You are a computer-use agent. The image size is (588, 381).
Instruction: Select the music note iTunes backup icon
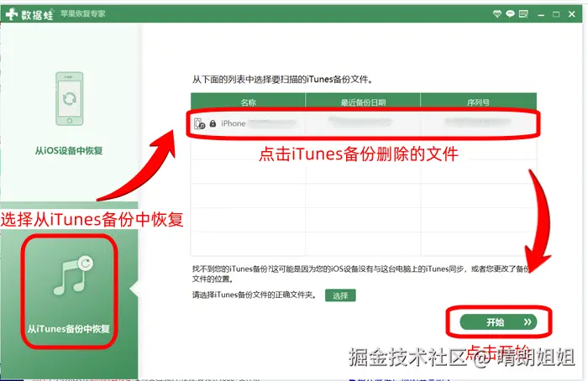pyautogui.click(x=73, y=275)
